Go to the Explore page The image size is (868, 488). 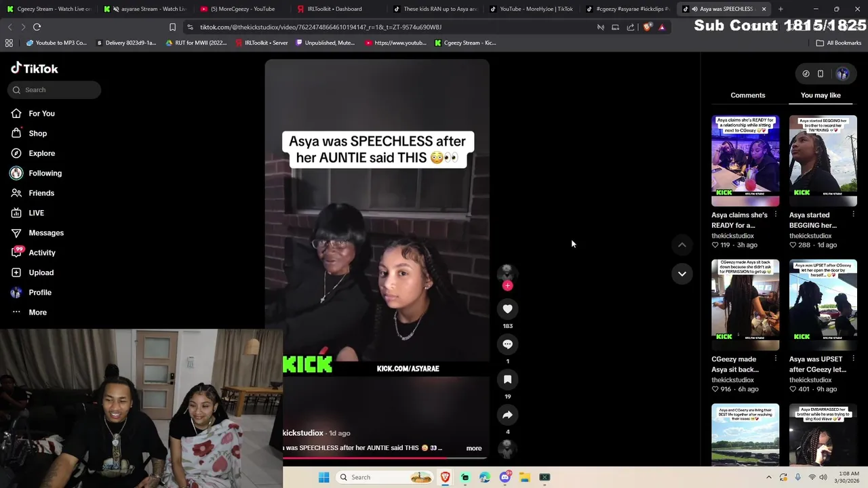tap(41, 153)
